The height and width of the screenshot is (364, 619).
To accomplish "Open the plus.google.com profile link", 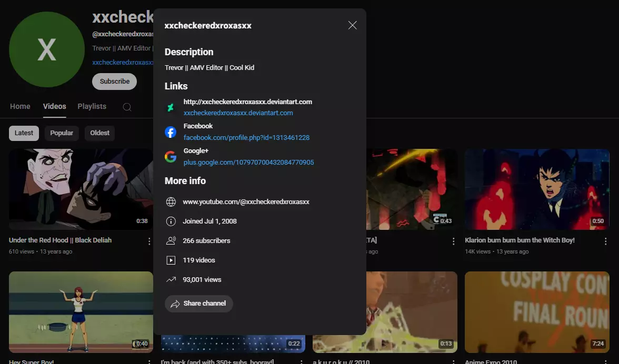I will pos(248,163).
